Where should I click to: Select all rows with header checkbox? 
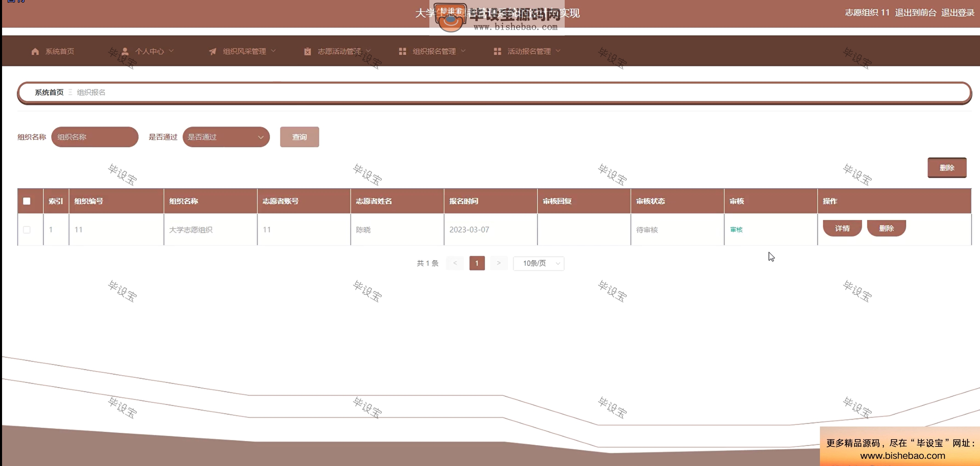coord(27,201)
